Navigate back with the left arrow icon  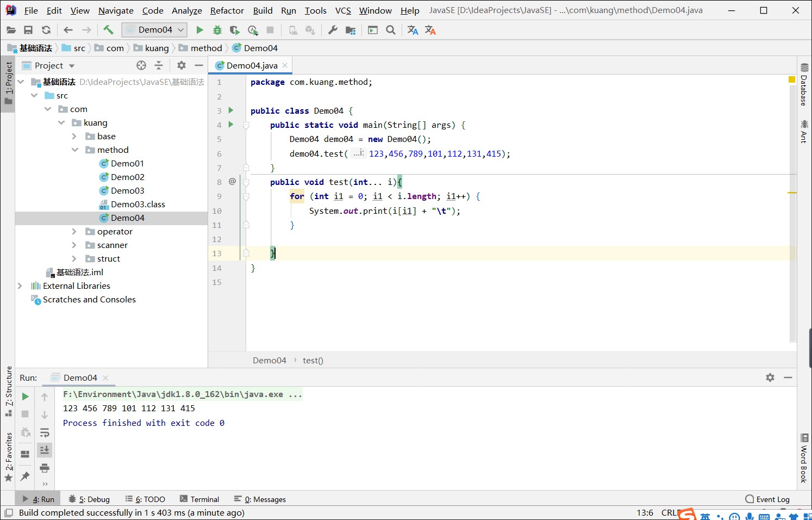pos(68,30)
